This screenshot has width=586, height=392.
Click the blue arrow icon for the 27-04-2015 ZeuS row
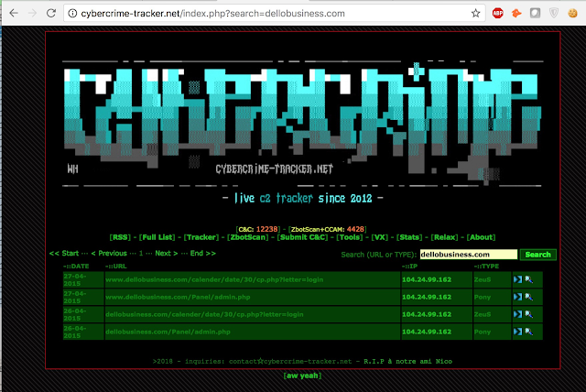click(517, 279)
